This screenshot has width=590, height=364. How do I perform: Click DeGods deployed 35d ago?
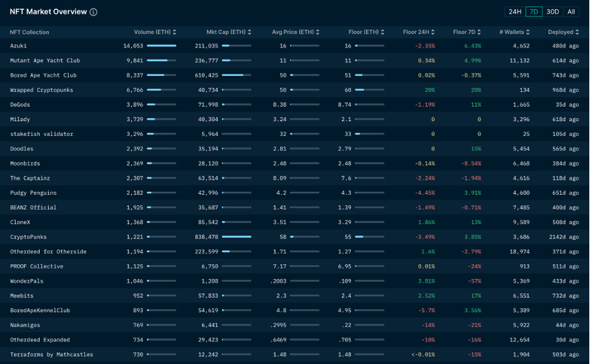[x=567, y=104]
